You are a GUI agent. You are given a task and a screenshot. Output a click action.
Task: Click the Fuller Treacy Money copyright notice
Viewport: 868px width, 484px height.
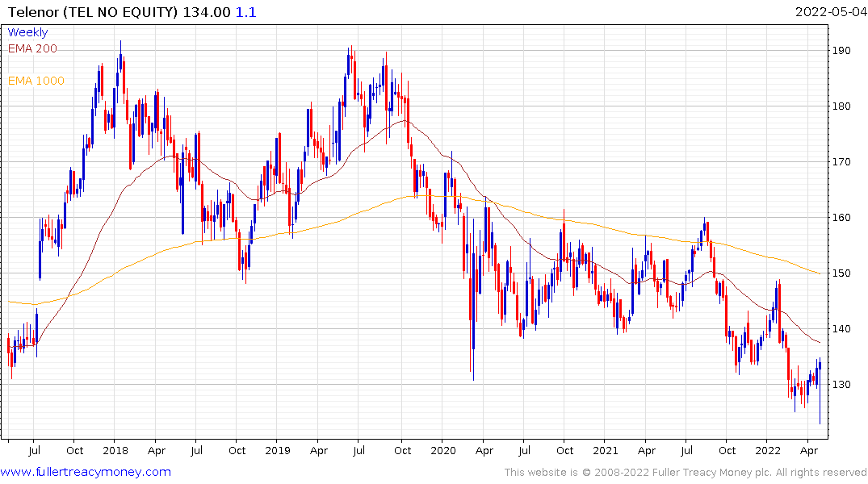[x=686, y=473]
